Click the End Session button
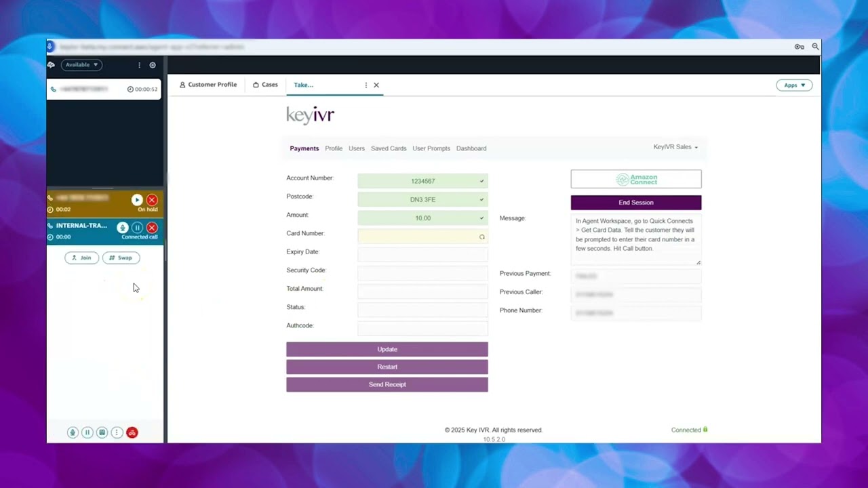This screenshot has height=488, width=868. 636,203
